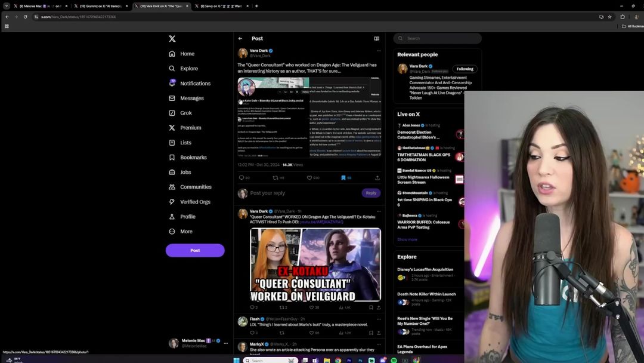Image resolution: width=644 pixels, height=363 pixels.
Task: Click the reply icon on main post
Action: [241, 178]
